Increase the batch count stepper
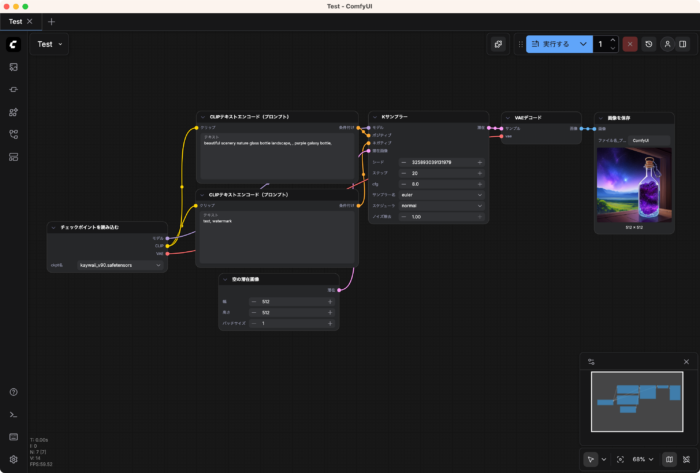This screenshot has width=700, height=473. pos(613,40)
